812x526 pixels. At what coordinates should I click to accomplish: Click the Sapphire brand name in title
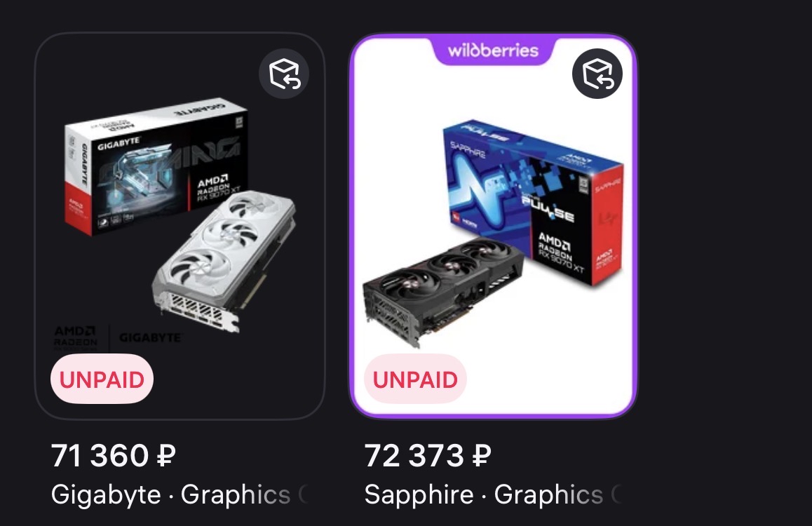click(x=419, y=494)
